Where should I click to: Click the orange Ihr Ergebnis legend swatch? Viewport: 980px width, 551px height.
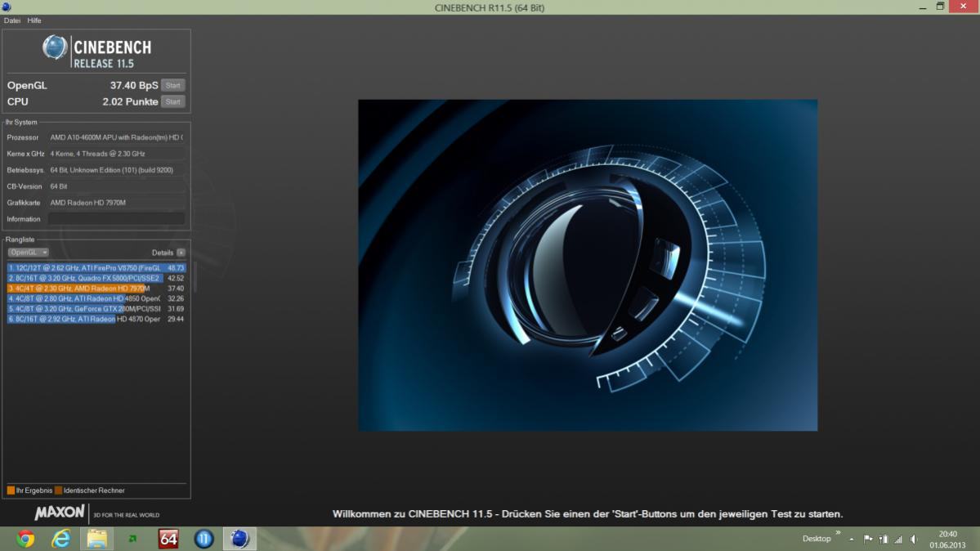[x=11, y=491]
